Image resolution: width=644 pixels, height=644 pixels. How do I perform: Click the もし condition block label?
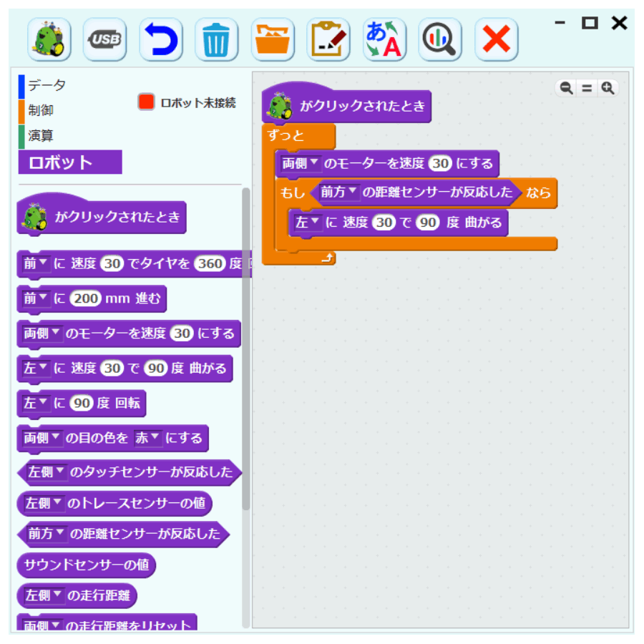[293, 192]
